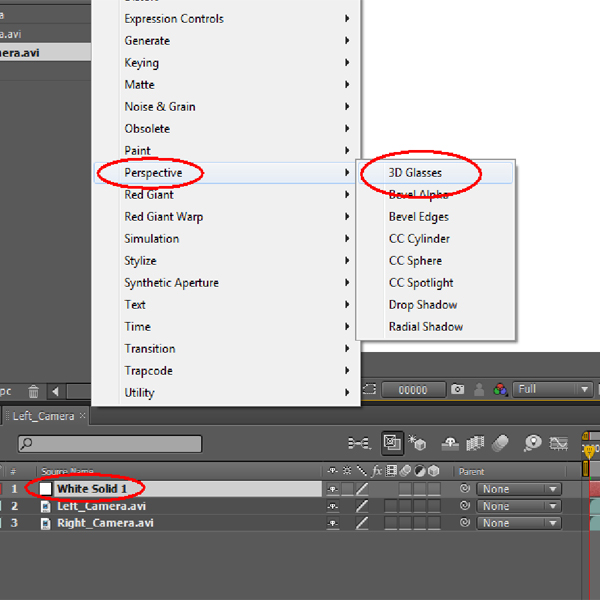Toggle 3D layer box for White Solid 1

[x=434, y=489]
